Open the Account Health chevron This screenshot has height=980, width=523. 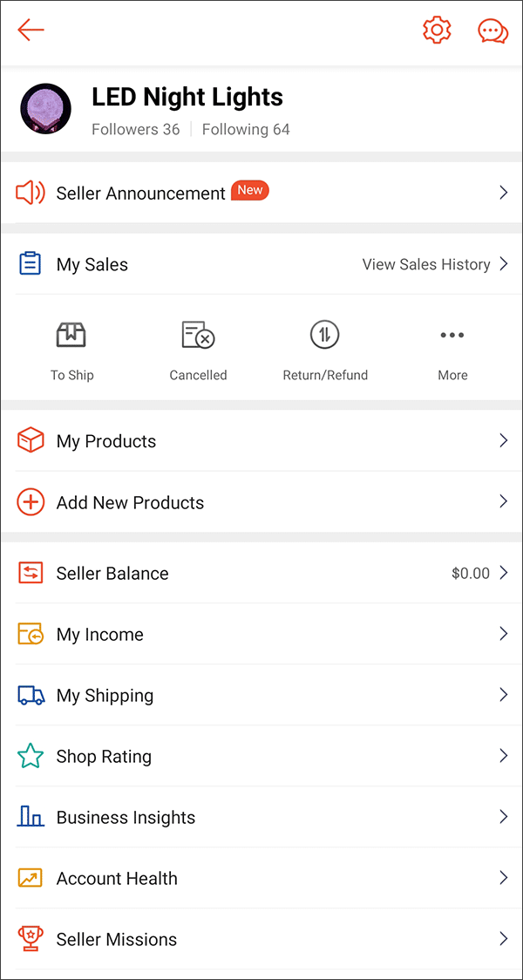(503, 878)
